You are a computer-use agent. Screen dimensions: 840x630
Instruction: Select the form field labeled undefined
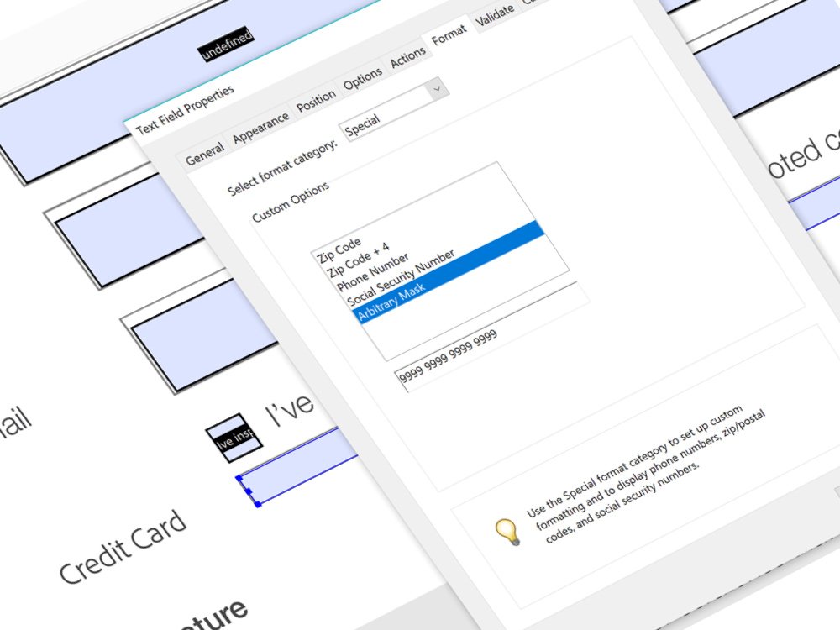[227, 44]
